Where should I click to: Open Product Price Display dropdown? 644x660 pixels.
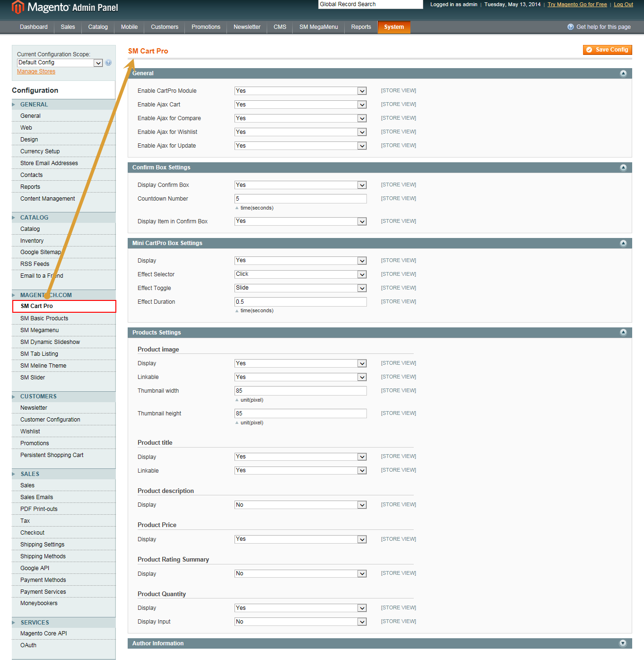click(301, 539)
